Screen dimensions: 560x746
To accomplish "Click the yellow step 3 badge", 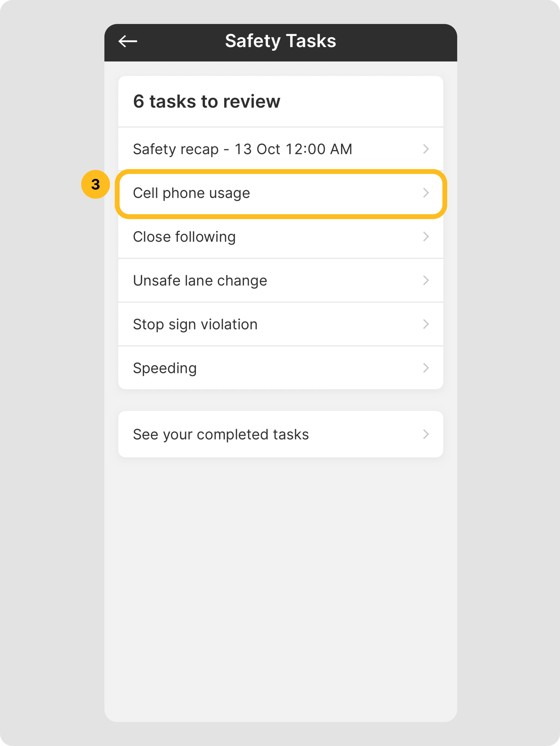I will tap(95, 185).
